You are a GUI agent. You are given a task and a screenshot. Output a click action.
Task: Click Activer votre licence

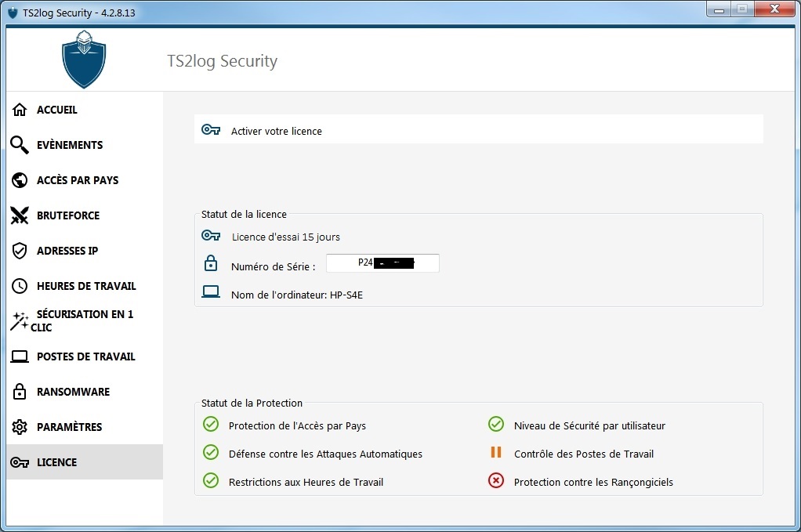tap(479, 129)
